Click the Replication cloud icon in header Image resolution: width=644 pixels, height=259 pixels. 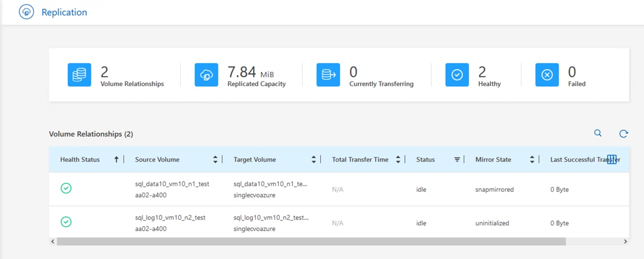[x=27, y=12]
